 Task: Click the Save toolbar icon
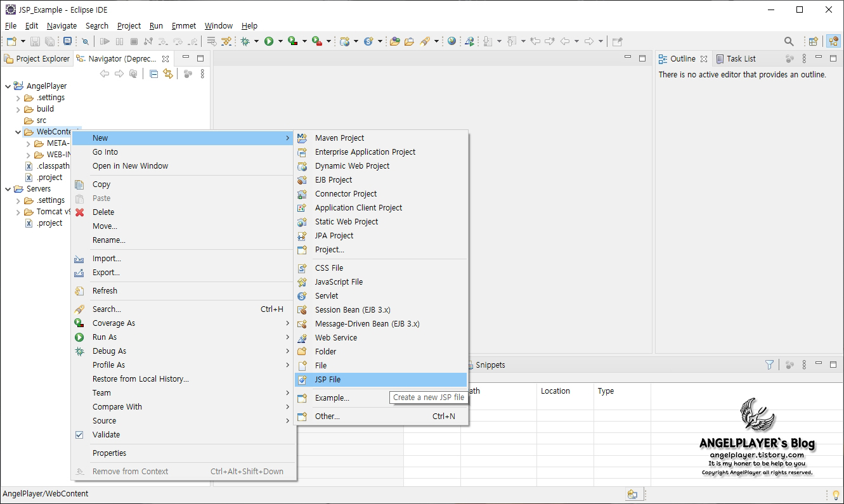tap(36, 41)
